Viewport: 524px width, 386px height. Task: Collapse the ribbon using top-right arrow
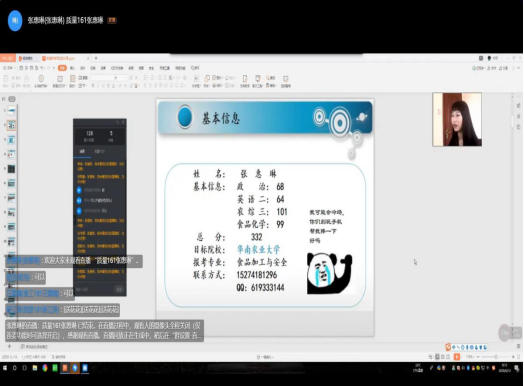(x=518, y=68)
